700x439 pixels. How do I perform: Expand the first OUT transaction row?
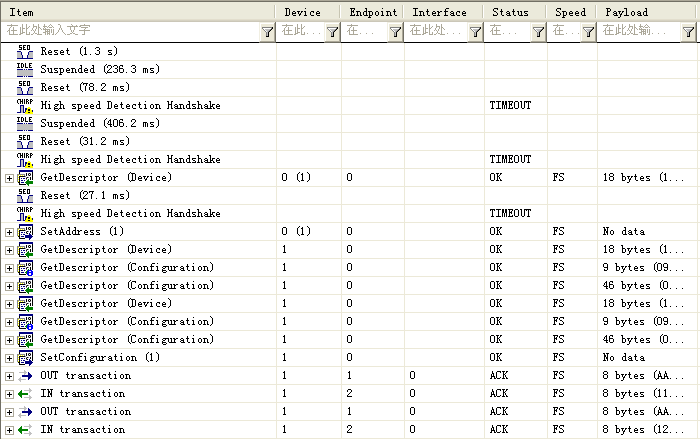(9, 376)
